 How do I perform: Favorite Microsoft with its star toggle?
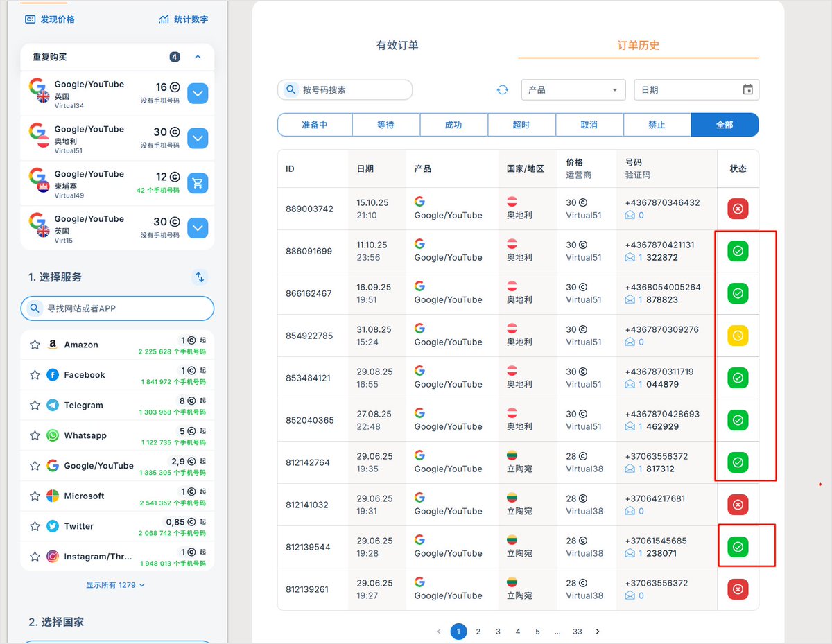pyautogui.click(x=35, y=496)
